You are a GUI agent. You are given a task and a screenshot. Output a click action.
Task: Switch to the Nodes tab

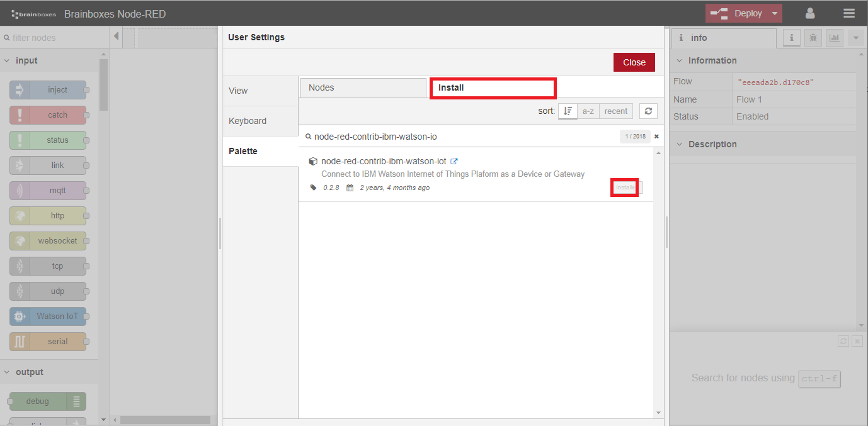[363, 87]
